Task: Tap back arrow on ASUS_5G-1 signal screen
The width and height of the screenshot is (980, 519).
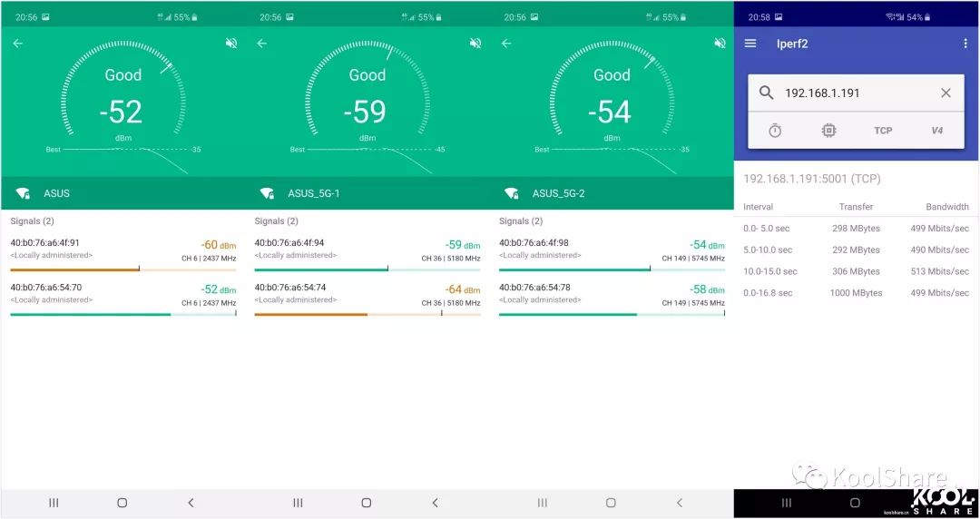Action: click(x=262, y=44)
